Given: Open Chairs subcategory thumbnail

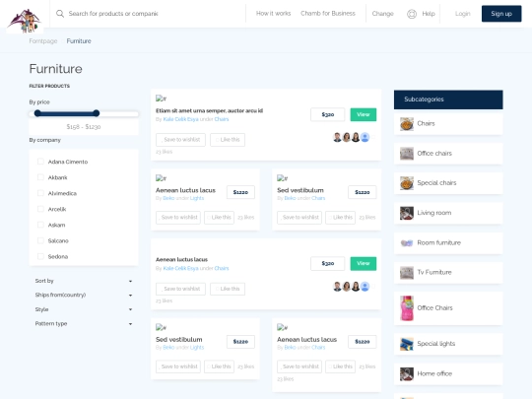Looking at the screenshot, I should [x=407, y=124].
